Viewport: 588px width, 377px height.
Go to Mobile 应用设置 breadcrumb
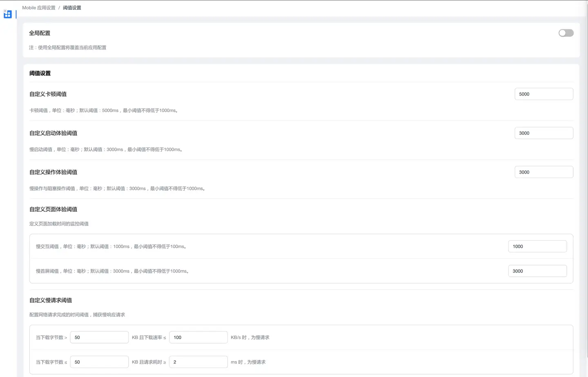pos(39,8)
